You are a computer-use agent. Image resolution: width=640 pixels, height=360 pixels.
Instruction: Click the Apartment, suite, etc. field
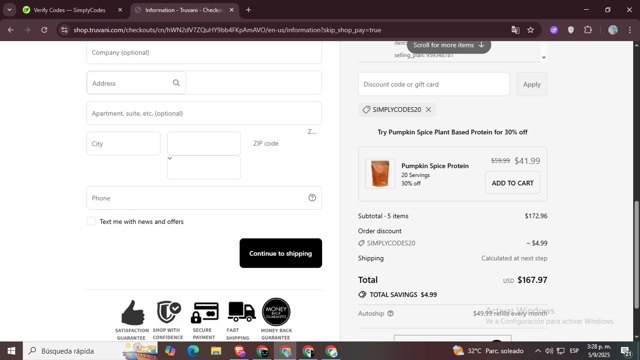pyautogui.click(x=204, y=113)
